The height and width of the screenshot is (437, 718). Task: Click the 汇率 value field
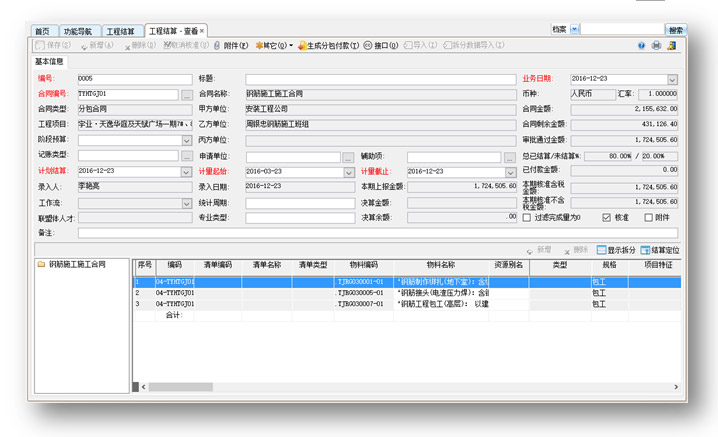click(x=658, y=94)
